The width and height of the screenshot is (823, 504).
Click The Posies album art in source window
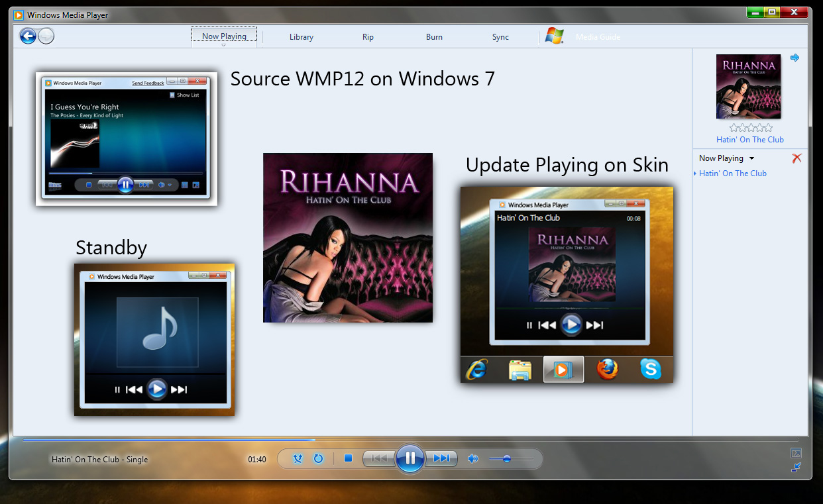(75, 144)
